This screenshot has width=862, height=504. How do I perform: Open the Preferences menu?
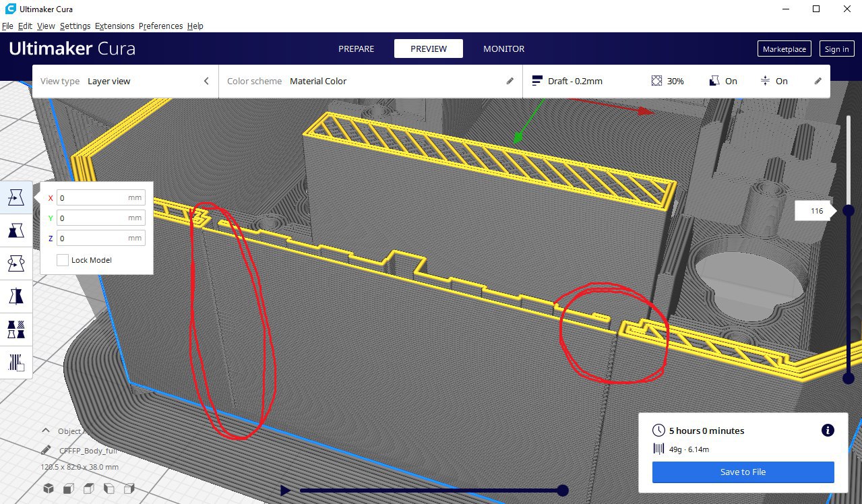(160, 26)
